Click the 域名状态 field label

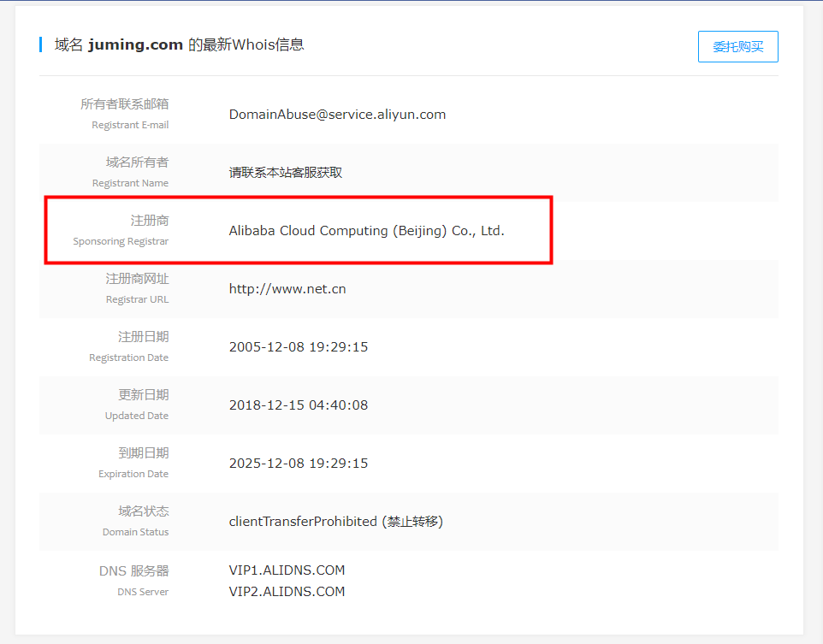[143, 511]
